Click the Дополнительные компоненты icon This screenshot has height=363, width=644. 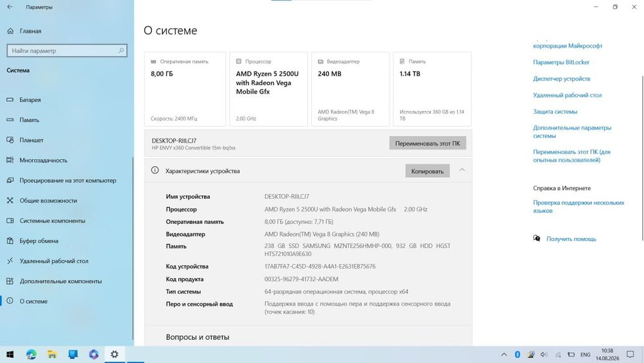pyautogui.click(x=10, y=281)
